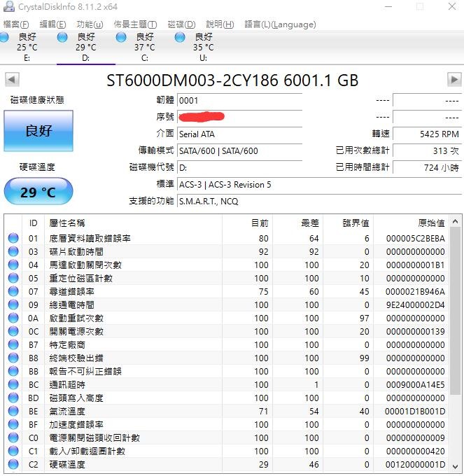Click status orb for attribute 04
This screenshot has width=464, height=476.
coord(13,265)
